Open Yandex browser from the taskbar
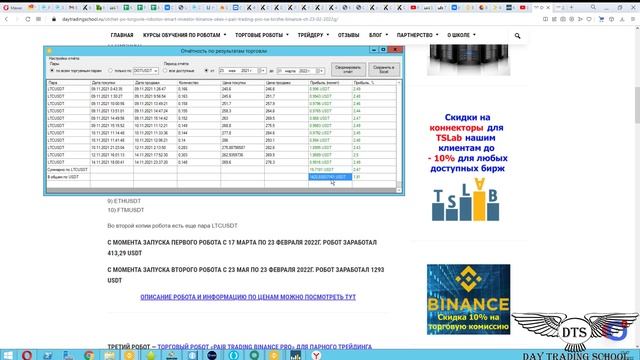The width and height of the screenshot is (640, 360). pyautogui.click(x=316, y=355)
